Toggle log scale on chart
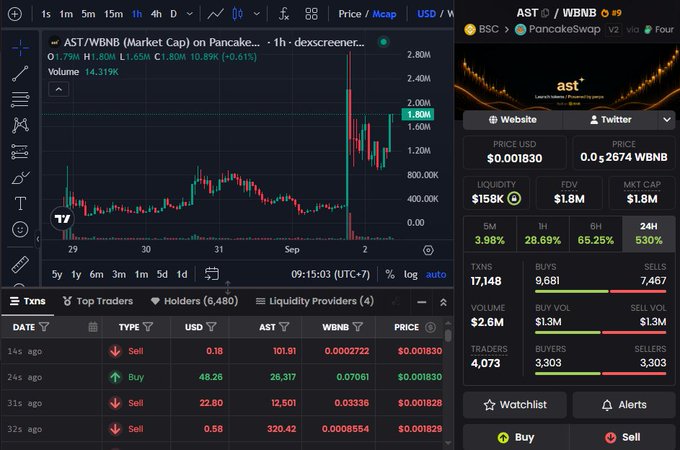The width and height of the screenshot is (680, 450). pyautogui.click(x=411, y=274)
